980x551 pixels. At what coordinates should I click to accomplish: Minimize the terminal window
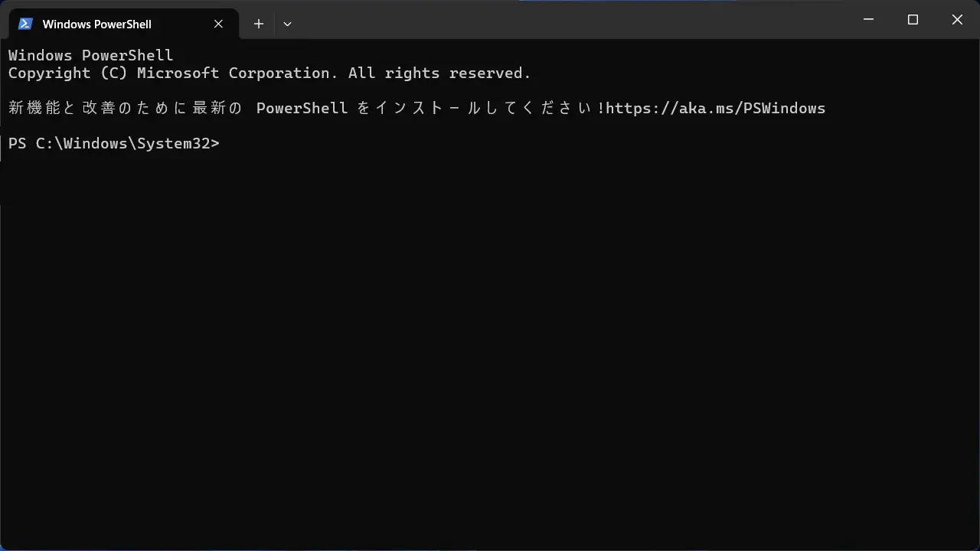(x=868, y=19)
